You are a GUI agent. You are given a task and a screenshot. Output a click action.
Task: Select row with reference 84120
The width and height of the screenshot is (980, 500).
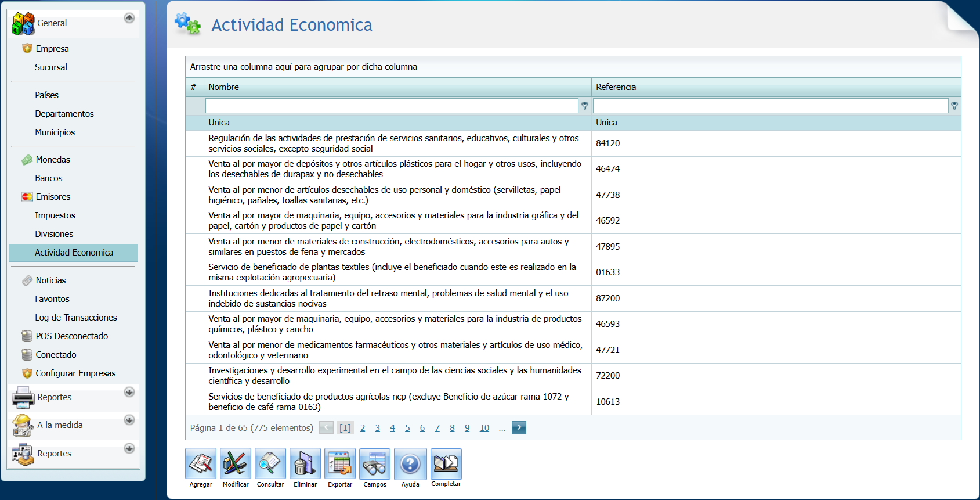(573, 143)
